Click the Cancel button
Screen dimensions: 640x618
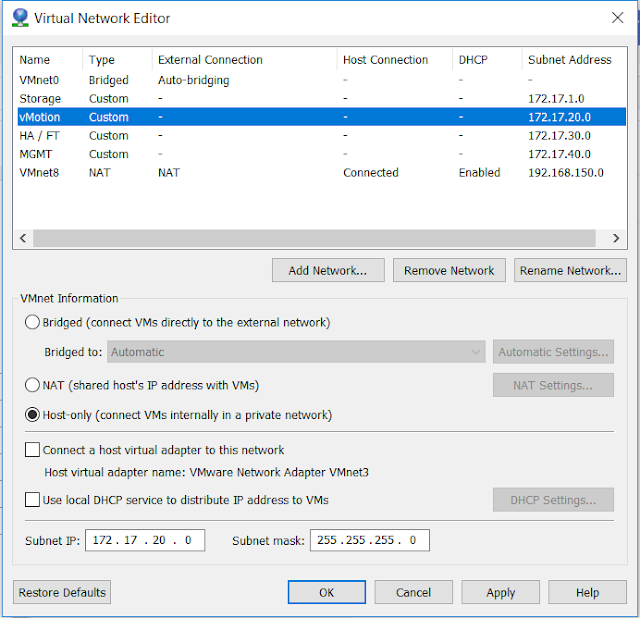coord(413,592)
